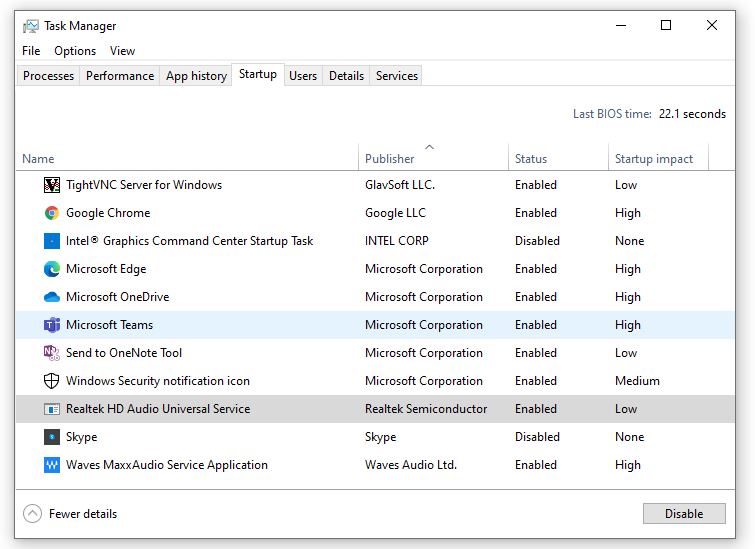
Task: Select the Microsoft OneDrive entry name
Action: 117,297
